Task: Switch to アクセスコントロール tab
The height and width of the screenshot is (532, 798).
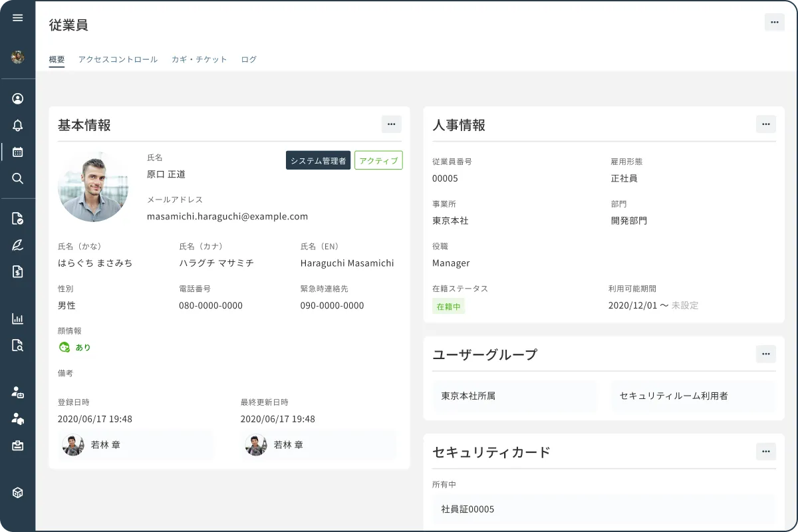Action: click(x=118, y=59)
